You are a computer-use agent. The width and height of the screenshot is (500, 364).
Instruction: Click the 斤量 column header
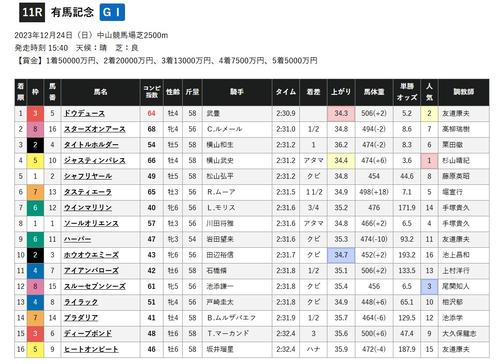[192, 92]
